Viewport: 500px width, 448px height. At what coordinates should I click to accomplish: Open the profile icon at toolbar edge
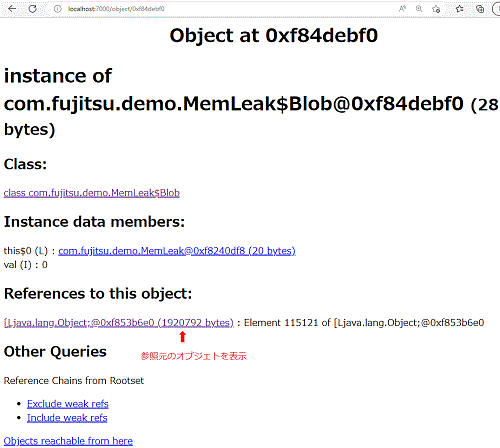pyautogui.click(x=496, y=9)
